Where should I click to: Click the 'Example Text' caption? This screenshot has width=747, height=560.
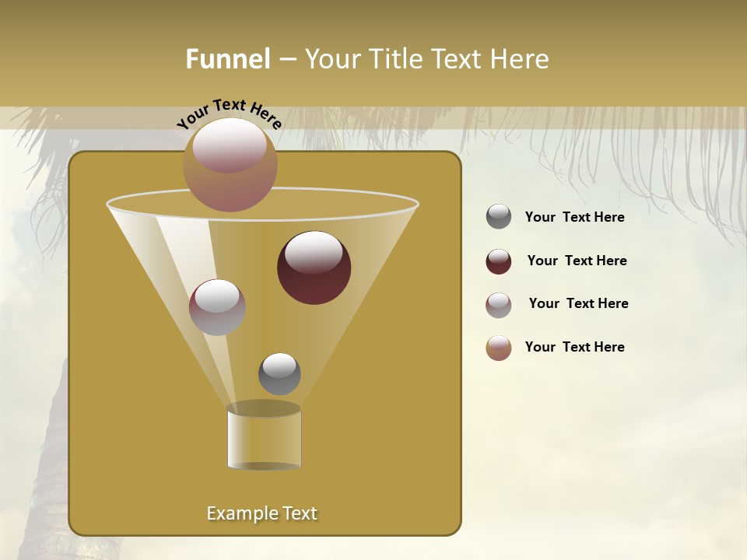[261, 513]
